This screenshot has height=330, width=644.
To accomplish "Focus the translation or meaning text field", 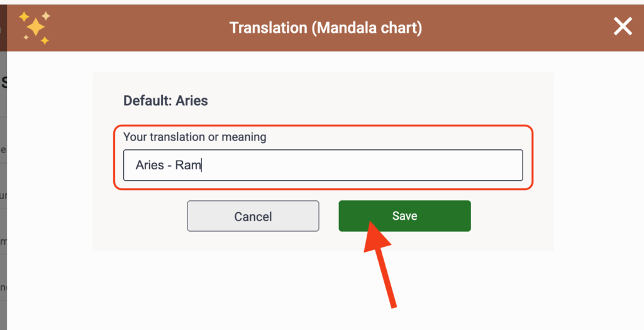I will click(323, 165).
